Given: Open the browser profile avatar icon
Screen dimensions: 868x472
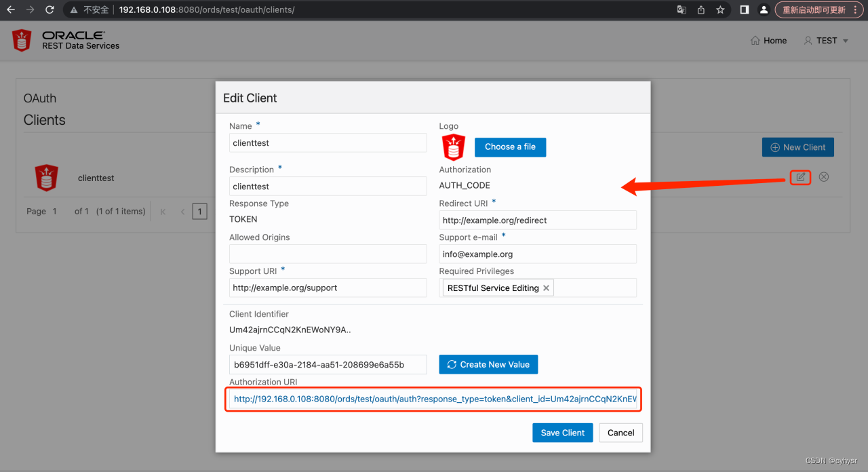Looking at the screenshot, I should 763,10.
